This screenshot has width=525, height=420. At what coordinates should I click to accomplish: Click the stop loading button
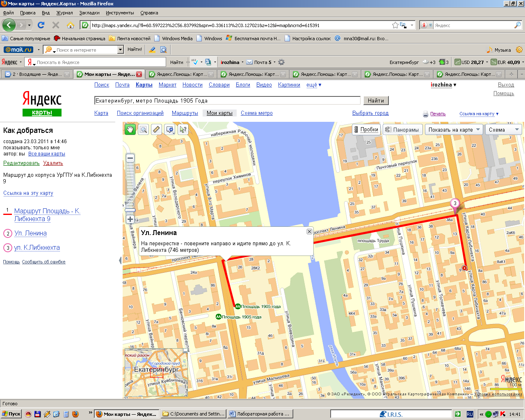point(56,25)
